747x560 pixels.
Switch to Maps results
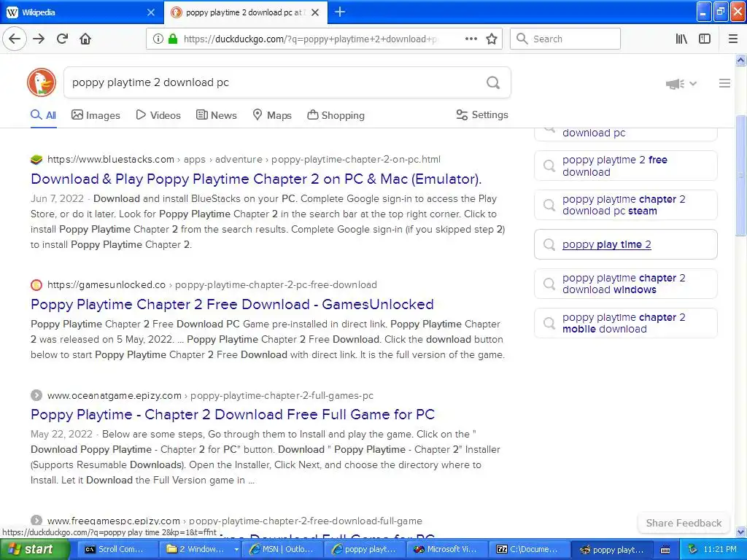(272, 115)
